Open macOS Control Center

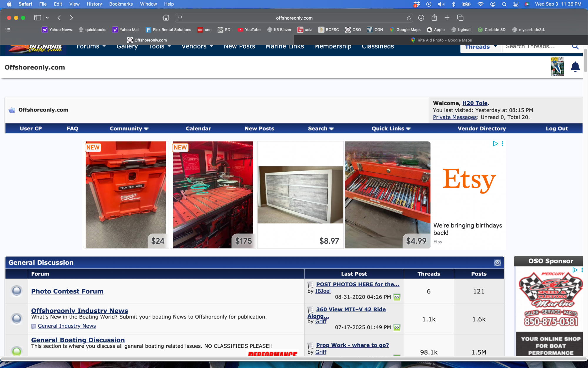coord(516,4)
